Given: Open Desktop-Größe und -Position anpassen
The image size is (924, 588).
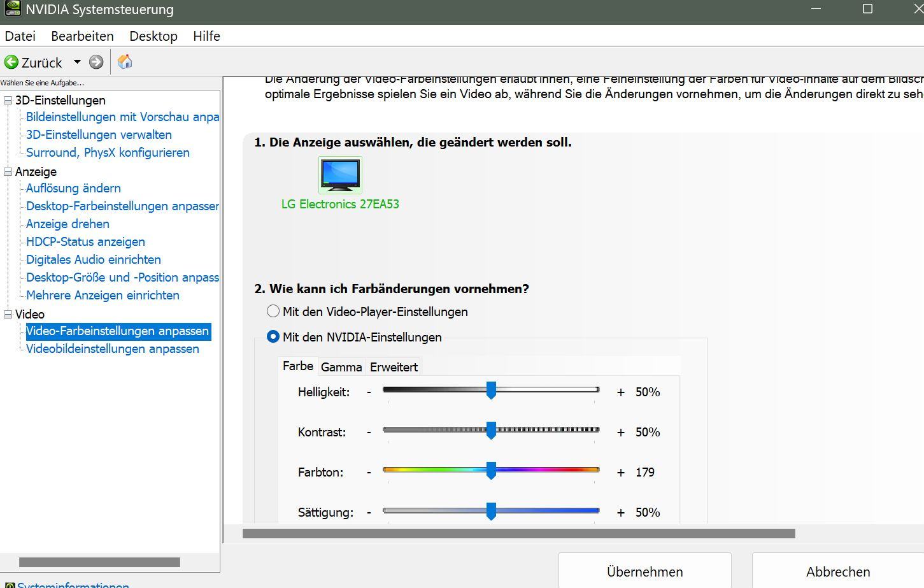Looking at the screenshot, I should (122, 278).
